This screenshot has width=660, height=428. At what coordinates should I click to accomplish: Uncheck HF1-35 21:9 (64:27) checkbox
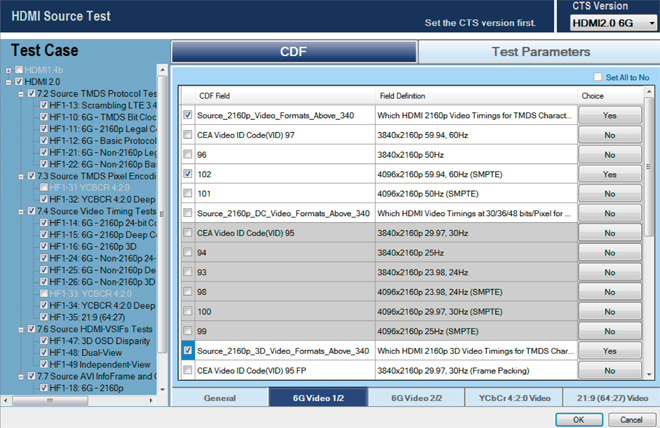click(x=44, y=317)
